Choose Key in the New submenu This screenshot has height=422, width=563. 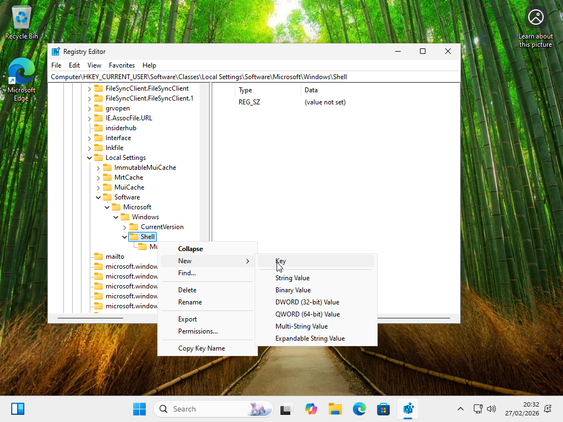click(316, 261)
